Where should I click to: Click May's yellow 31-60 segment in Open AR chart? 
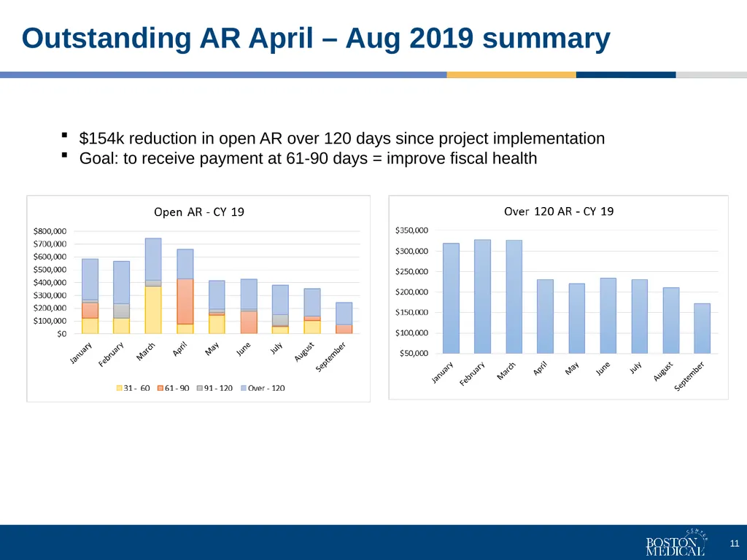click(x=217, y=324)
